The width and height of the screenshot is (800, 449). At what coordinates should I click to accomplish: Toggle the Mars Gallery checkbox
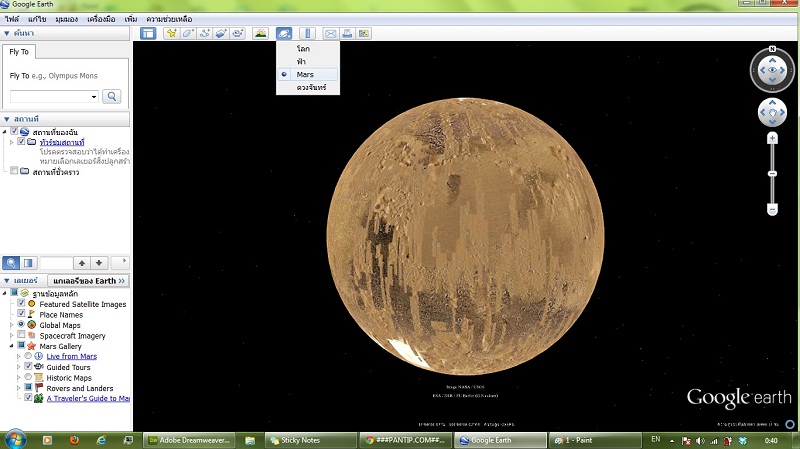(21, 345)
